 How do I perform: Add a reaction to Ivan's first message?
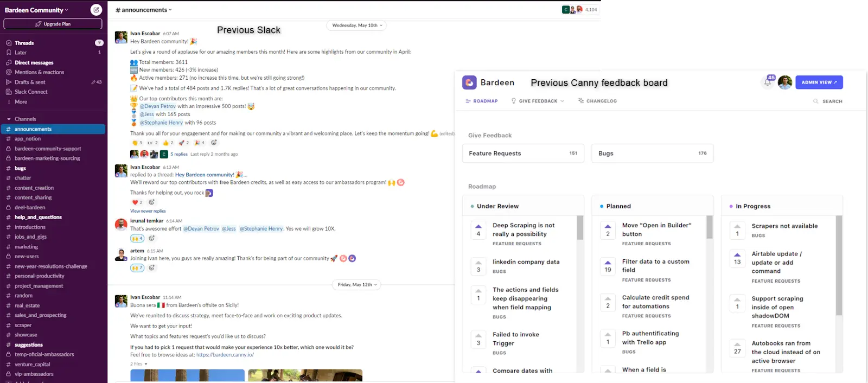pos(214,143)
